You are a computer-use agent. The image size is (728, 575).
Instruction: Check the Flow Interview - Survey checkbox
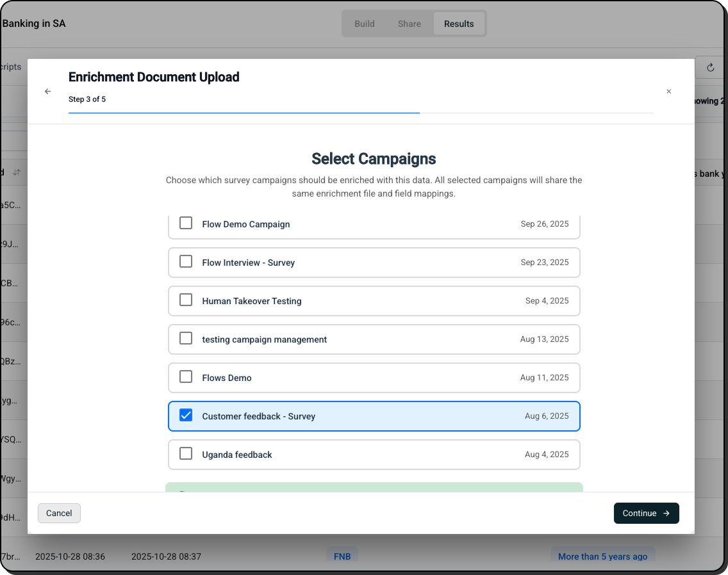point(186,262)
